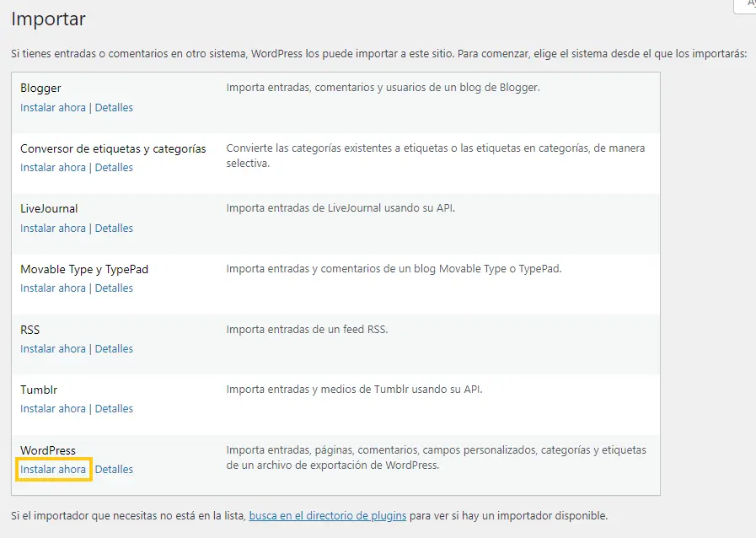View Detalles for the Tumblr importer
756x538 pixels.
pyautogui.click(x=114, y=409)
